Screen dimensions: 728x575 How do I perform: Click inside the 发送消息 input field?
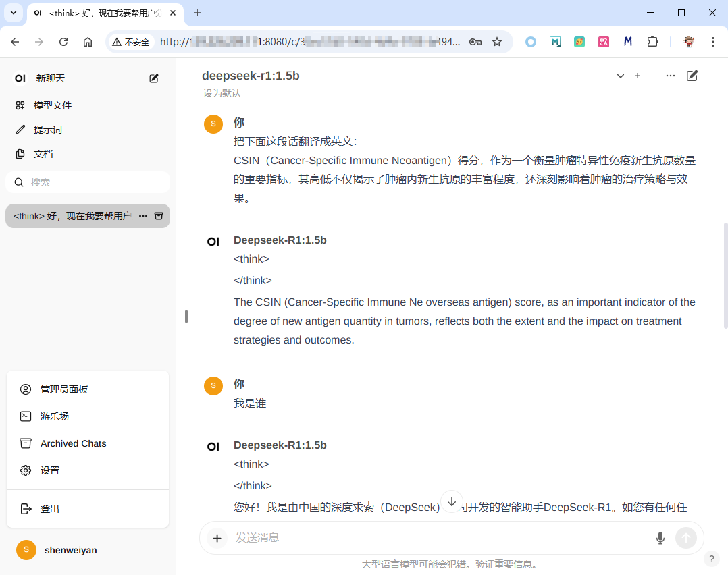coord(405,538)
